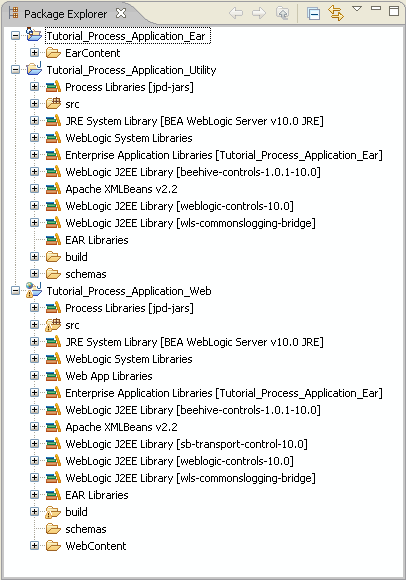Click Web project's src folder icon with warning
The width and height of the screenshot is (406, 580).
click(53, 325)
